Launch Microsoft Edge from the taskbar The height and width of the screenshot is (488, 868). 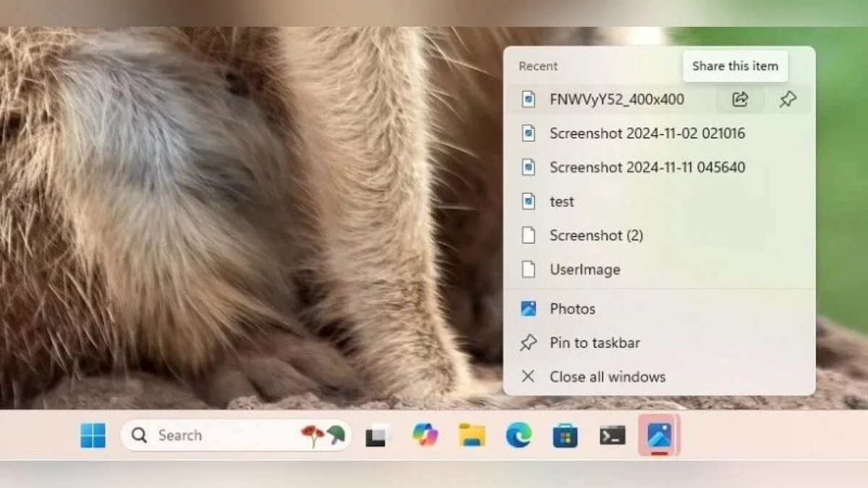(x=519, y=435)
